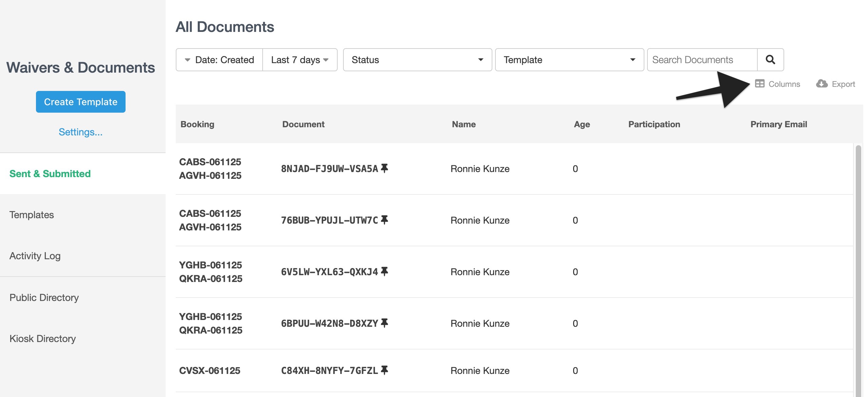
Task: Click the Columns grid icon
Action: (x=759, y=83)
